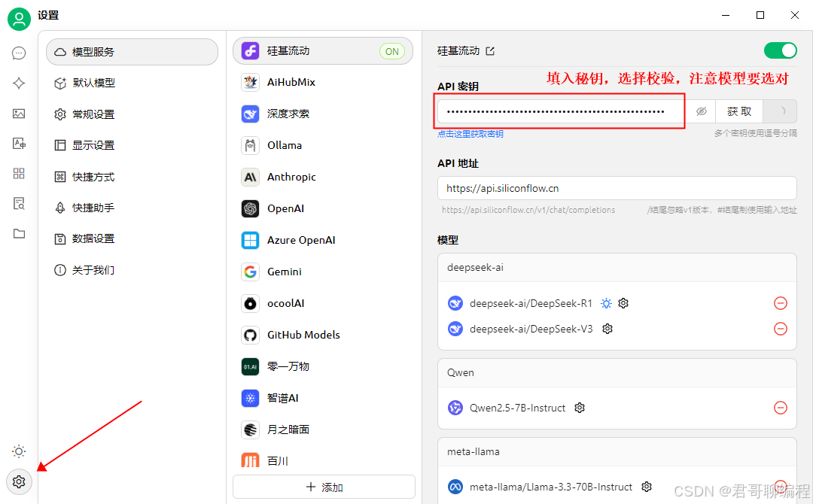The image size is (813, 504).
Task: Click the Anthropic provider logo
Action: 250,177
